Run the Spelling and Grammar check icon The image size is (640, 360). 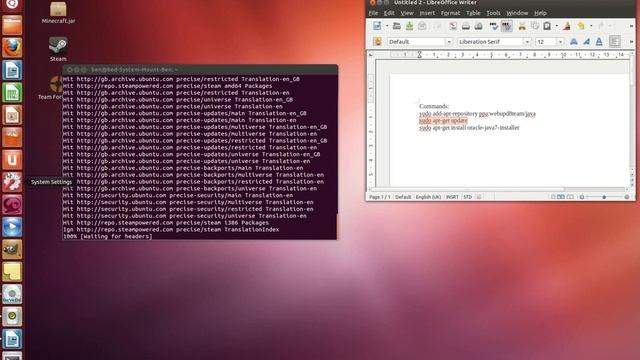[494, 27]
